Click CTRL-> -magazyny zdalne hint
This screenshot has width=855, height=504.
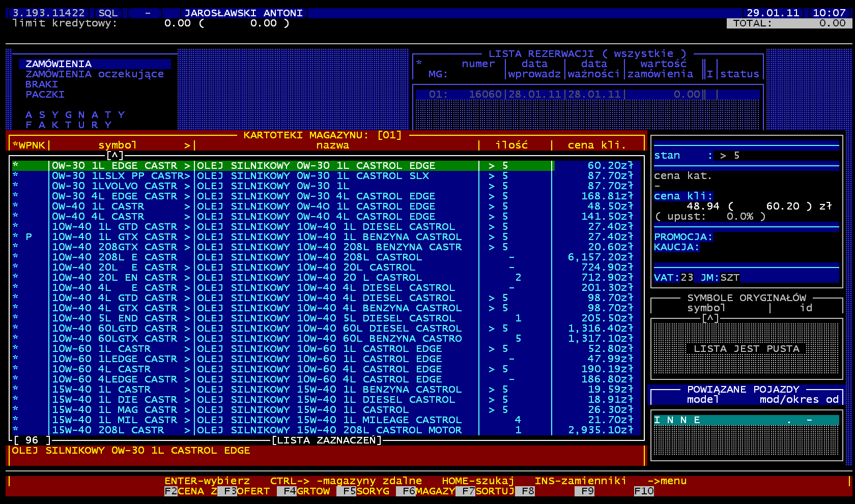pos(346,481)
